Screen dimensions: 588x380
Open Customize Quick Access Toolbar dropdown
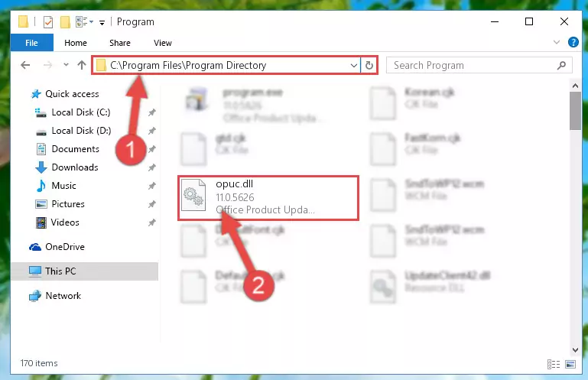(x=102, y=23)
